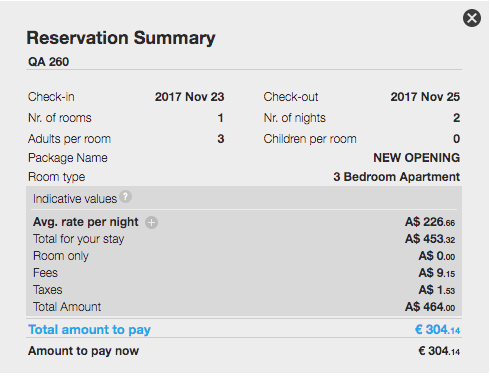
Task: Click the 3 Bedroom Apartment room type
Action: 397,177
